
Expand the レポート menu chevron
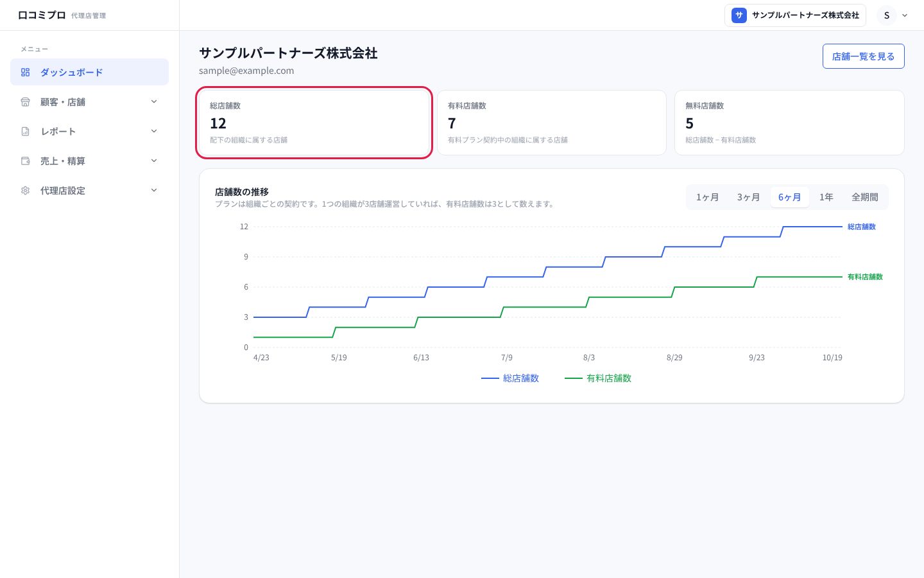154,131
